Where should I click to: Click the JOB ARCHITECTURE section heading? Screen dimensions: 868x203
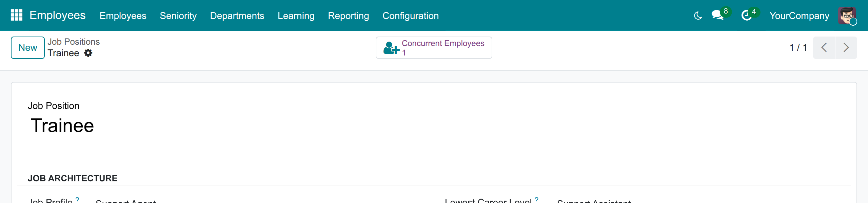(x=73, y=178)
